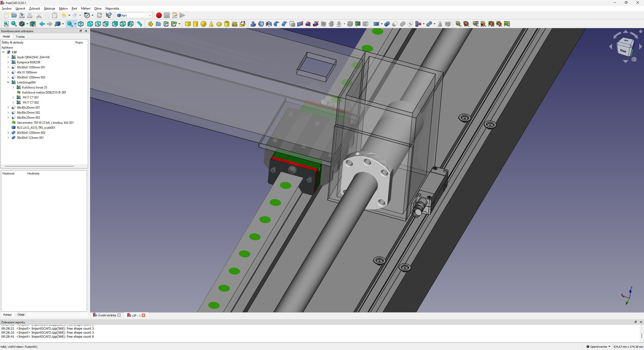Close the Úvodní stránka document tab
The height and width of the screenshot is (350, 644).
point(119,315)
